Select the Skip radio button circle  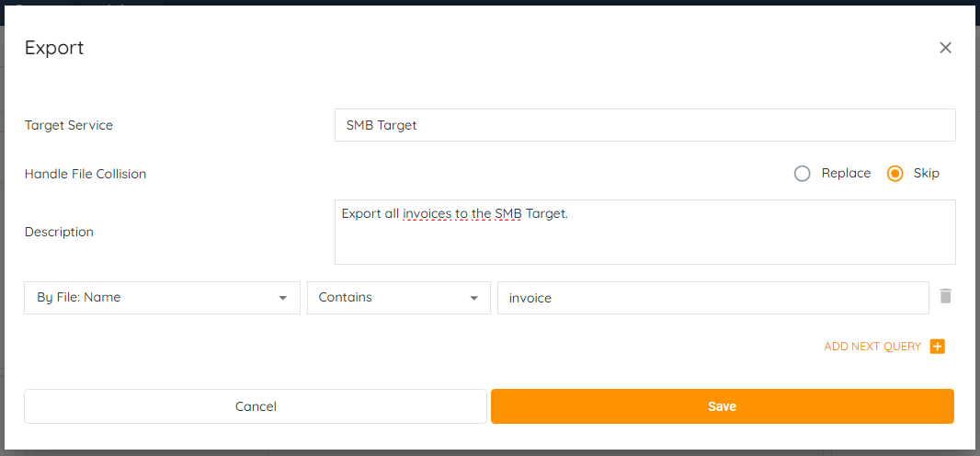pos(895,174)
